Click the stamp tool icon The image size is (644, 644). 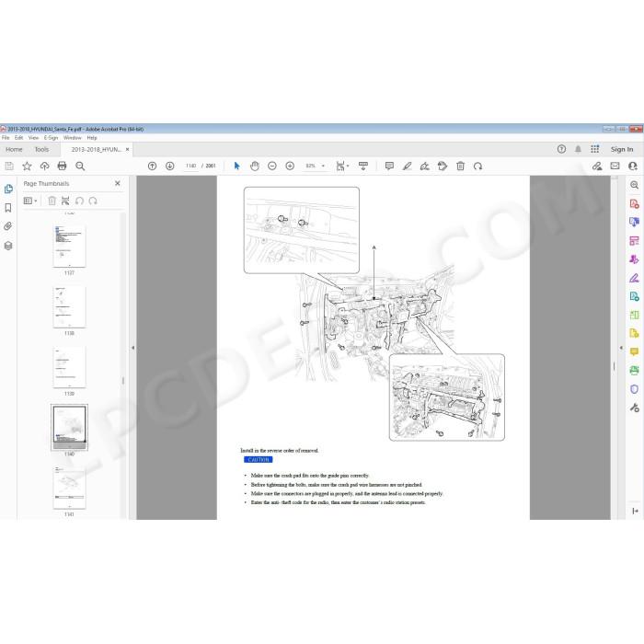coord(443,166)
